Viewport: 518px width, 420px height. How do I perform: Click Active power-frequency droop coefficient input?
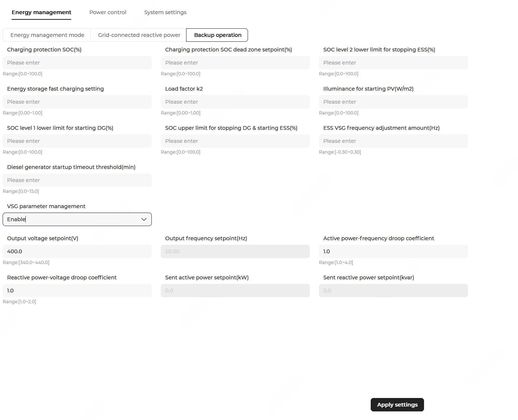[393, 251]
